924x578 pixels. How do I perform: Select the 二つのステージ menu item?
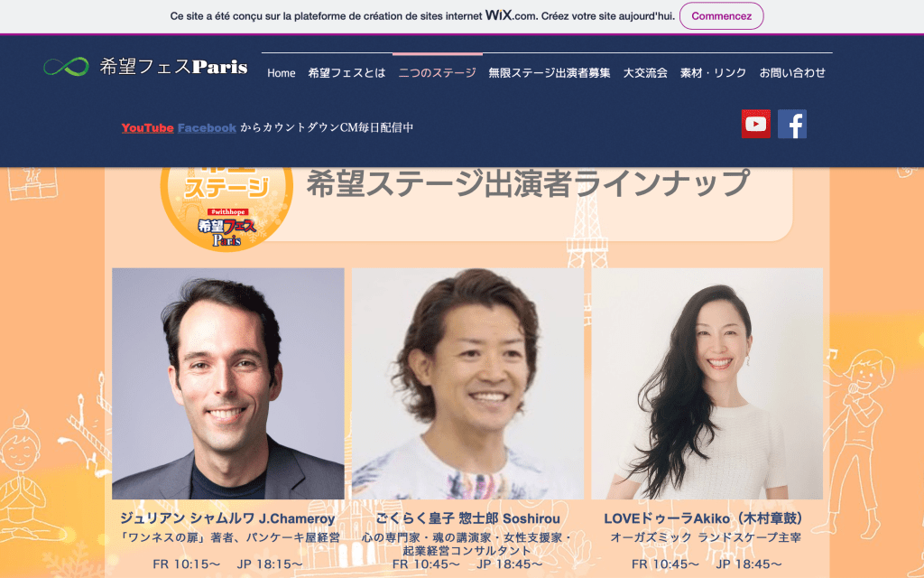437,73
